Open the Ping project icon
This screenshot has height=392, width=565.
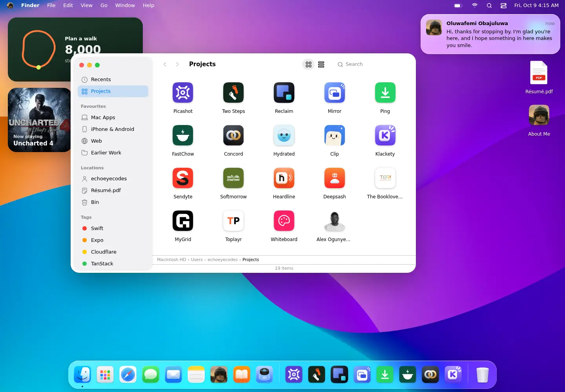tap(385, 93)
